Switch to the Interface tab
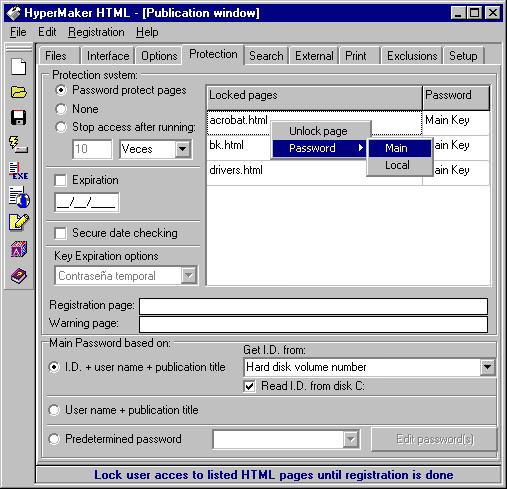Viewport: 507px width, 489px height. point(108,56)
